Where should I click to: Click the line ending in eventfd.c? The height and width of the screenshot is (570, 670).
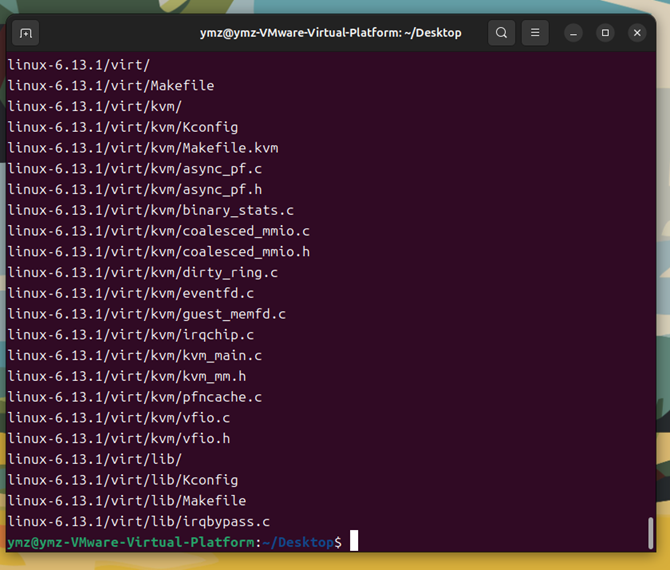point(131,293)
